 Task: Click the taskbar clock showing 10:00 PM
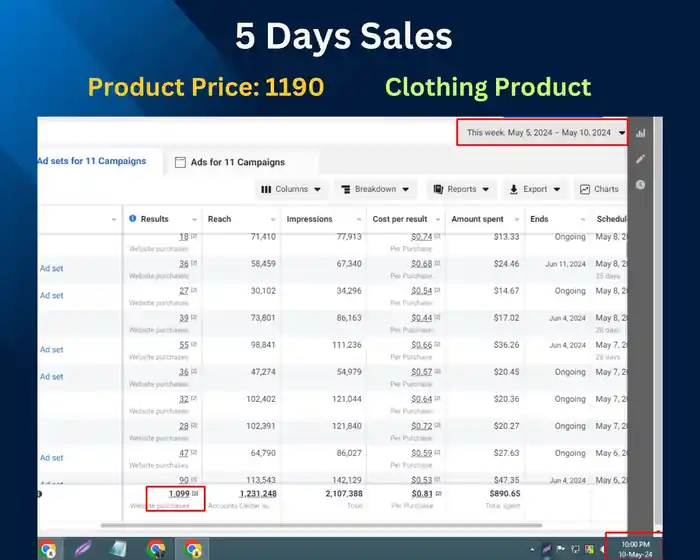pyautogui.click(x=635, y=549)
